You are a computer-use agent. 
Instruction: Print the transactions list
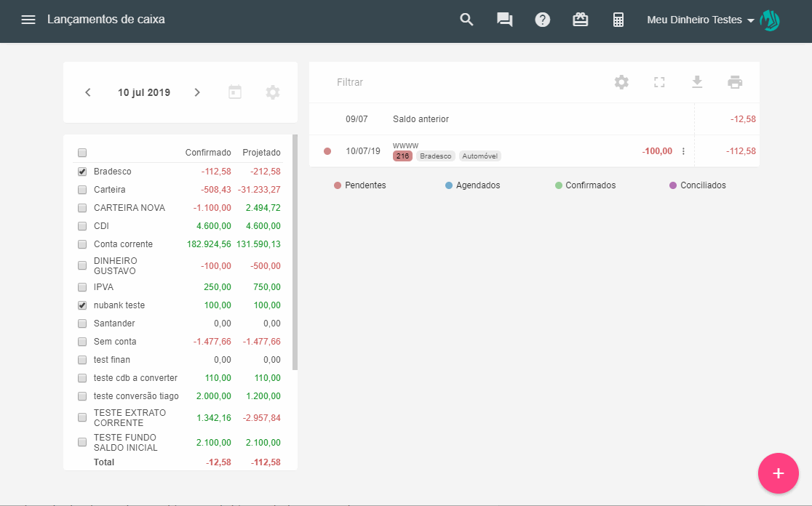735,82
